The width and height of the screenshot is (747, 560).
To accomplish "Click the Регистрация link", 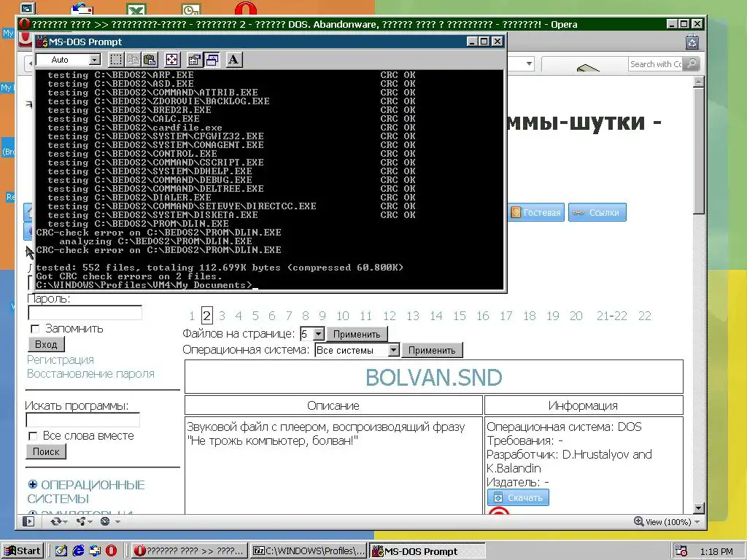I will coord(61,359).
